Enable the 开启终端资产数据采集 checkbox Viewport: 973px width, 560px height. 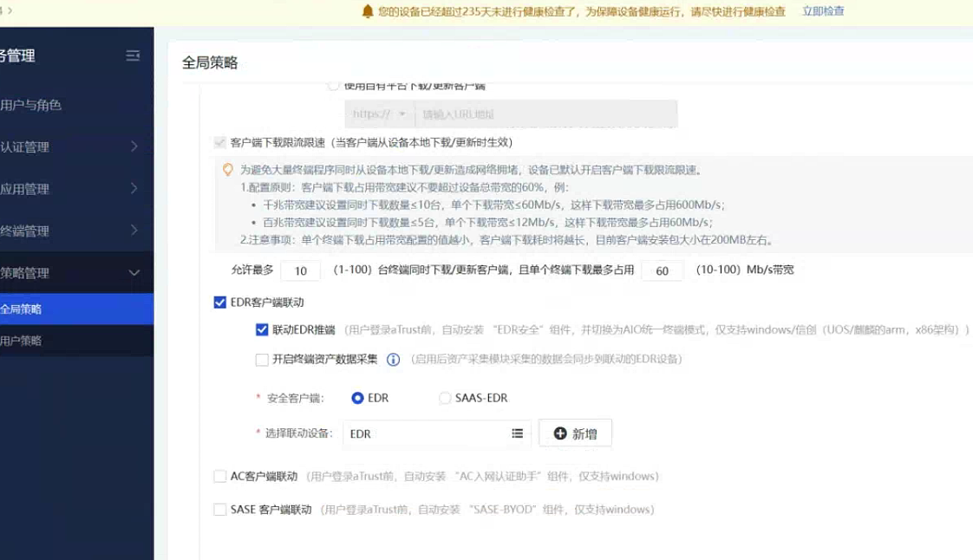(x=261, y=359)
